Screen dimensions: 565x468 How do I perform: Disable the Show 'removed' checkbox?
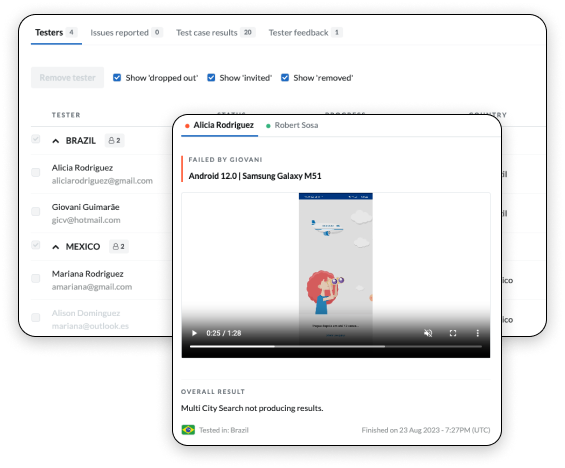coord(285,77)
